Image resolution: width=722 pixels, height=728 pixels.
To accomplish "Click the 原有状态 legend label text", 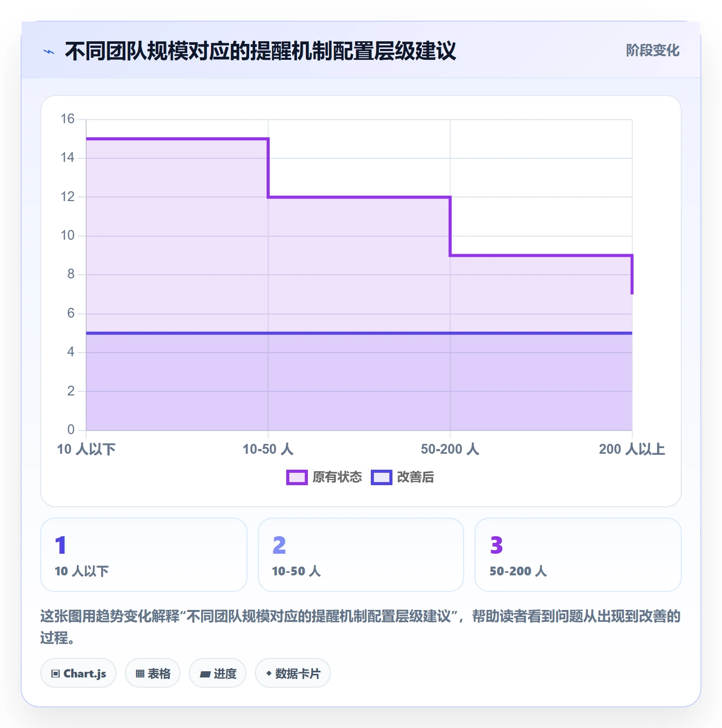I will [x=337, y=477].
